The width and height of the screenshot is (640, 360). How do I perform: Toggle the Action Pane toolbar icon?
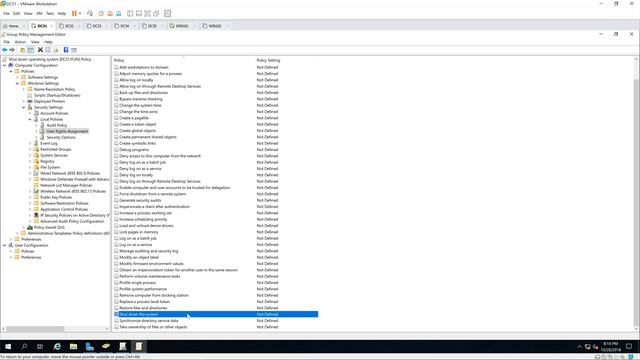click(x=74, y=50)
